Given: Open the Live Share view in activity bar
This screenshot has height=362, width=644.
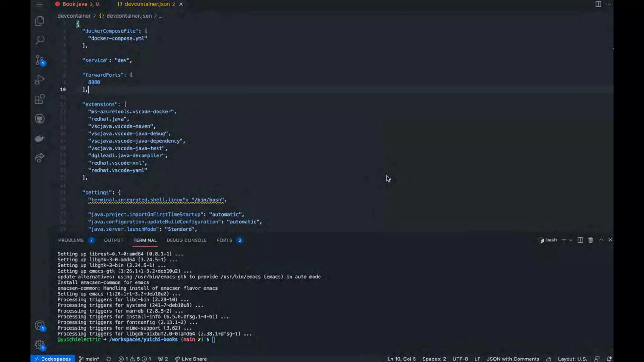Looking at the screenshot, I should tap(40, 158).
